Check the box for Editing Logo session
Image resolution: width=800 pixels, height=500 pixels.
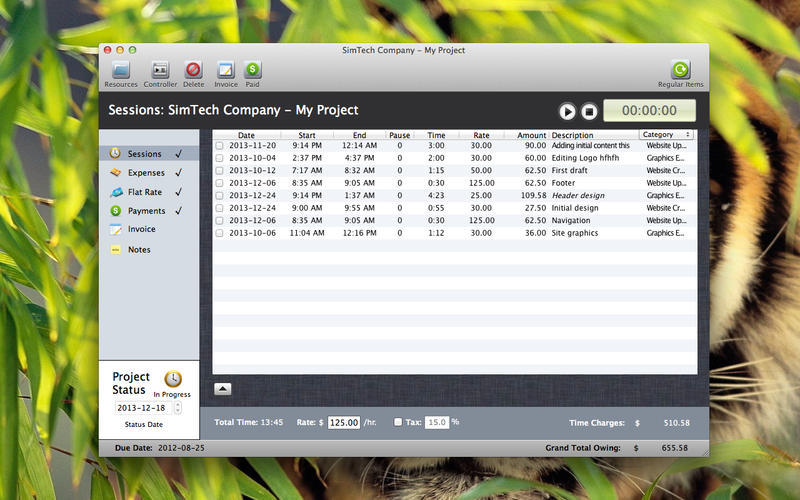pyautogui.click(x=220, y=158)
